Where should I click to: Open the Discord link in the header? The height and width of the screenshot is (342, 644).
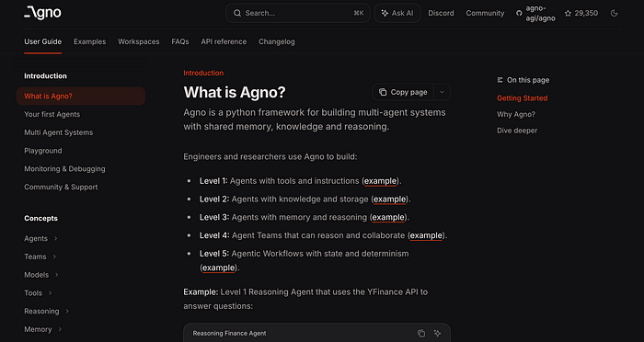point(441,13)
